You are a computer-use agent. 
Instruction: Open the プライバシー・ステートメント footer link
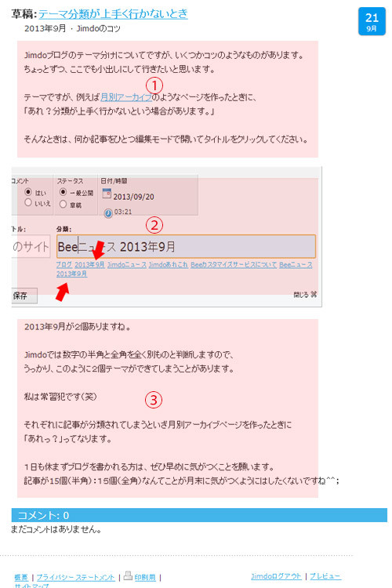pos(75,578)
